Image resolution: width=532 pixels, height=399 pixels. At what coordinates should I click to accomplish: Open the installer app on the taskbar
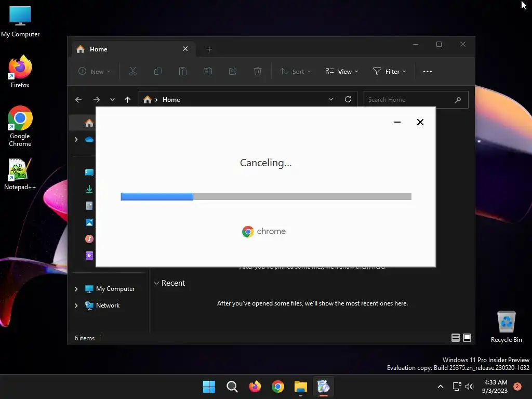tap(323, 387)
